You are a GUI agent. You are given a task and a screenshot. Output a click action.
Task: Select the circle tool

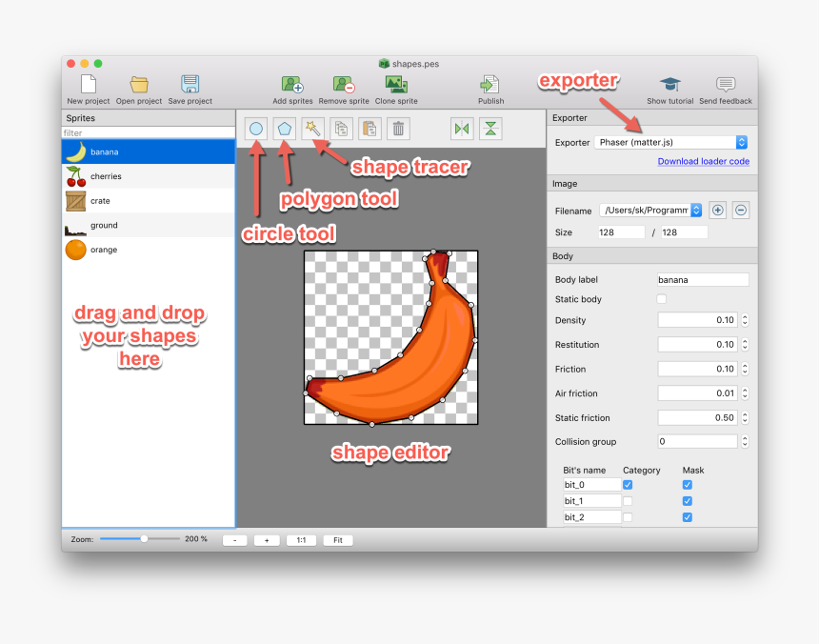pyautogui.click(x=256, y=129)
